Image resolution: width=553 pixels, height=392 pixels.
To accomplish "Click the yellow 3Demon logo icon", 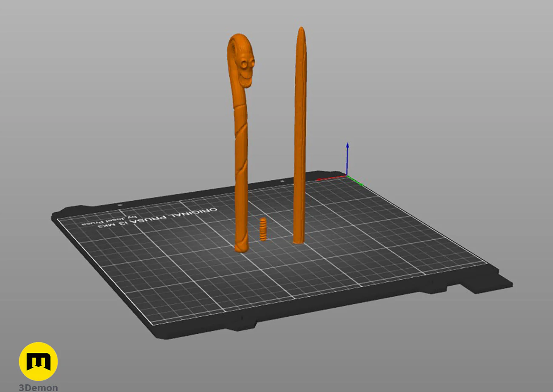I will point(38,361).
